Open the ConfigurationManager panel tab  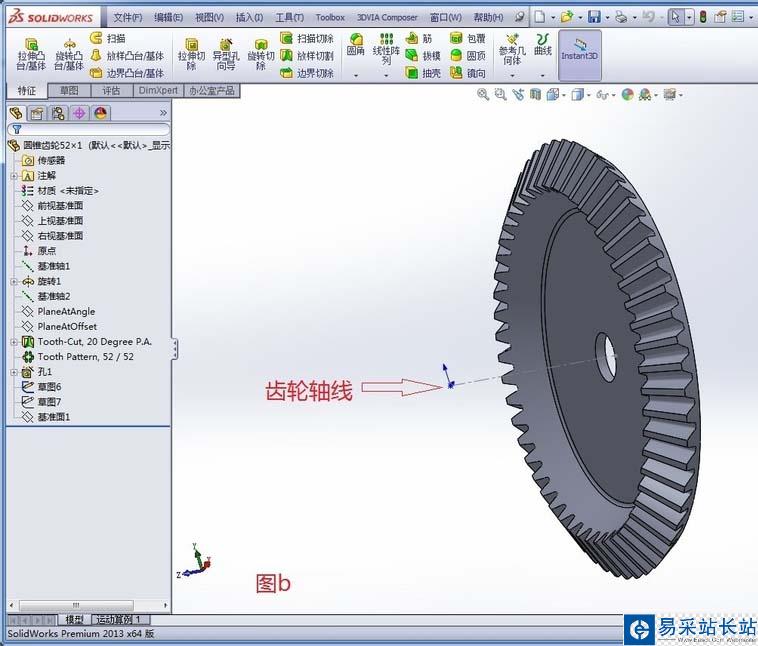tap(58, 113)
